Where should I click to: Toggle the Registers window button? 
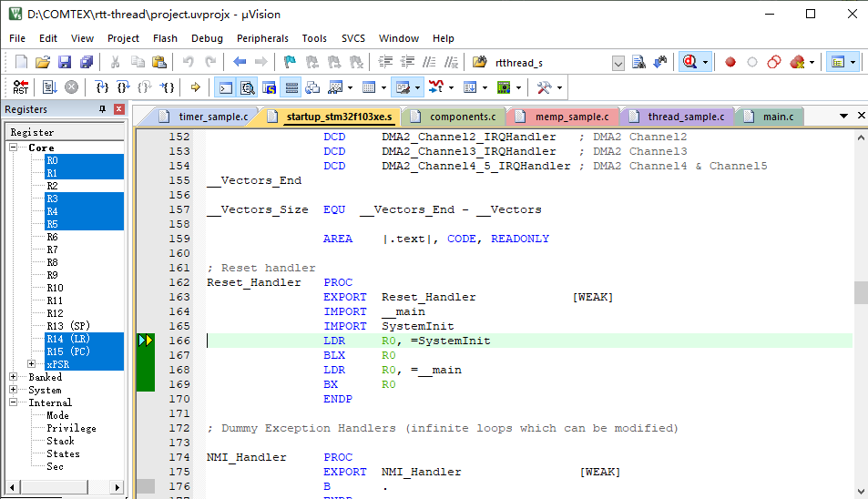pyautogui.click(x=291, y=87)
